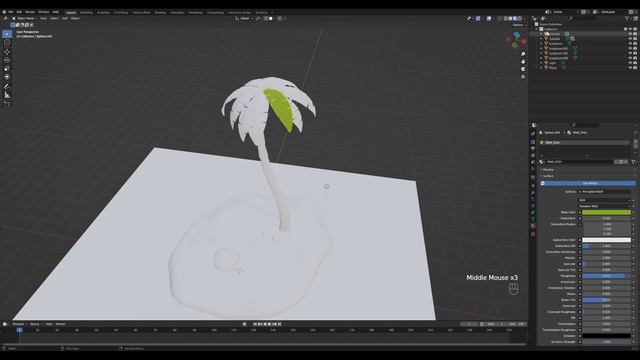Select the Measure tool
The width and height of the screenshot is (640, 360).
click(x=7, y=95)
